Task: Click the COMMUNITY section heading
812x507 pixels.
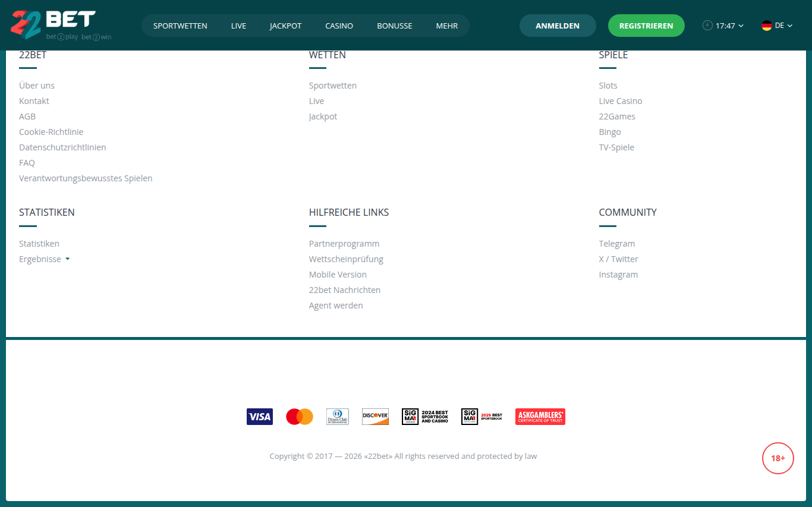Action: point(628,212)
